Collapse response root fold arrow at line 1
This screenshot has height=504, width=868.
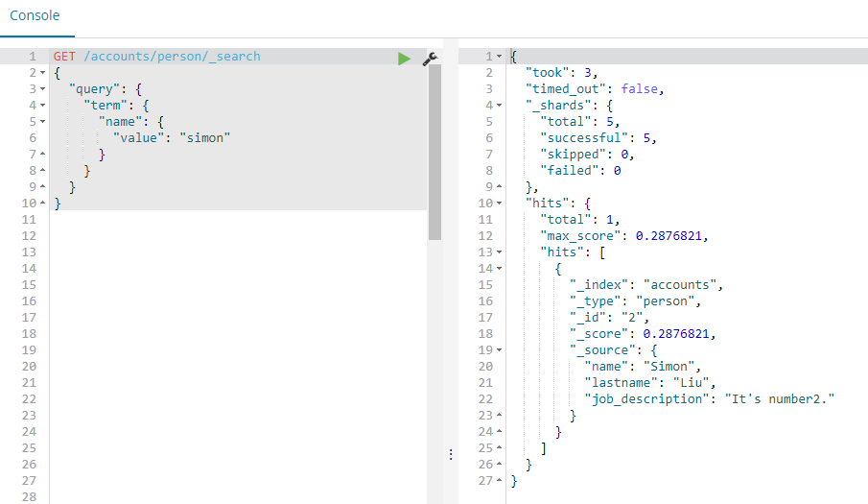tap(499, 56)
